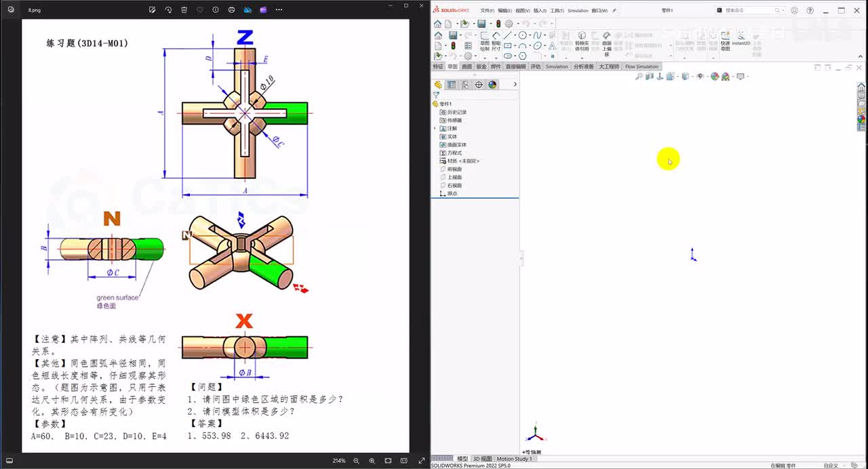This screenshot has width=868, height=469.
Task: Switch to 特征 features tab
Action: 438,66
